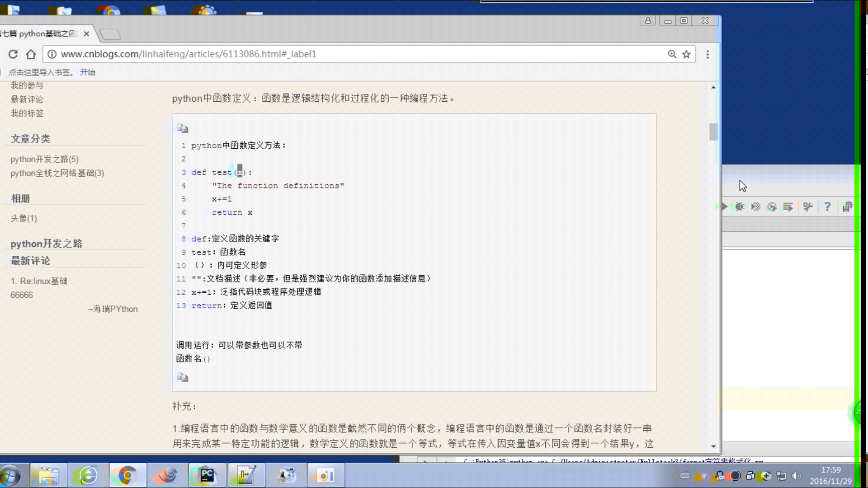Click the zoom magnifier icon in address bar
Viewport: 868px width, 488px height.
[x=672, y=54]
